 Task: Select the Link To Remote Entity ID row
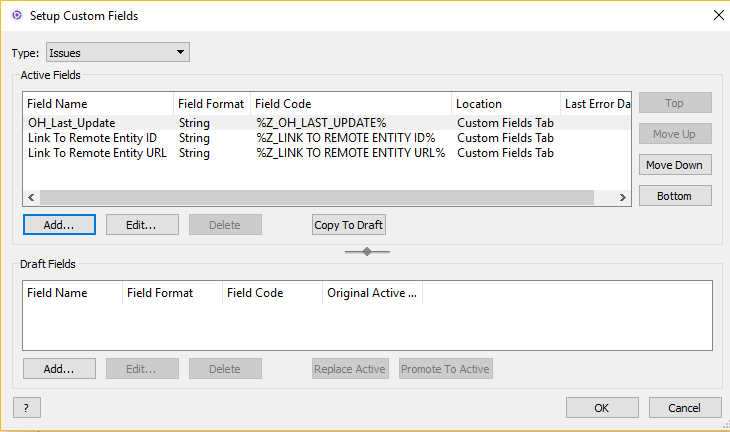92,138
